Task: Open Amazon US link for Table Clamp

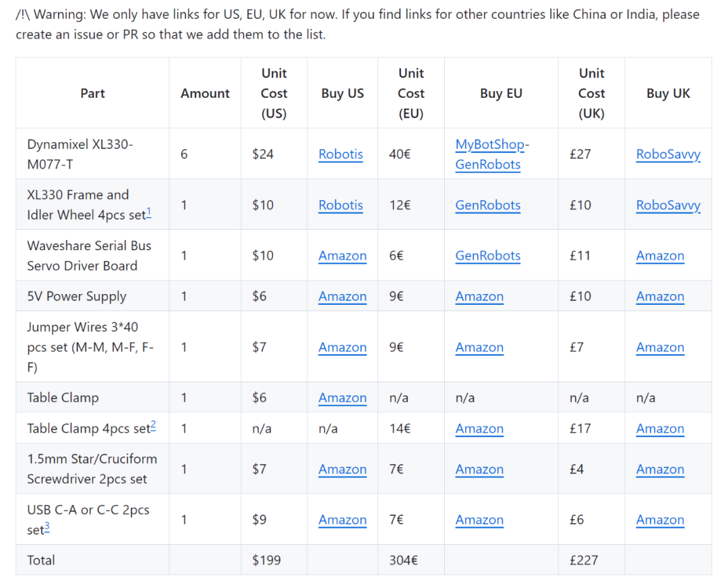Action: tap(342, 398)
